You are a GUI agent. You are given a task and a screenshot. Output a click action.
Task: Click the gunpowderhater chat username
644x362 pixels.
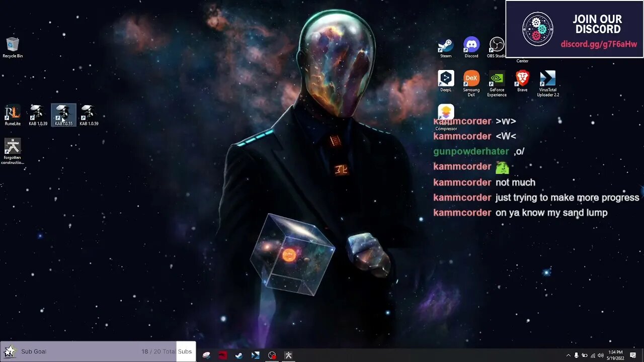[471, 151]
